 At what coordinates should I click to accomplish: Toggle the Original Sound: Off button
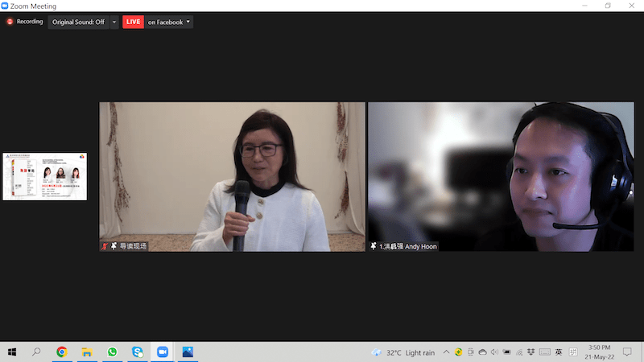click(78, 22)
